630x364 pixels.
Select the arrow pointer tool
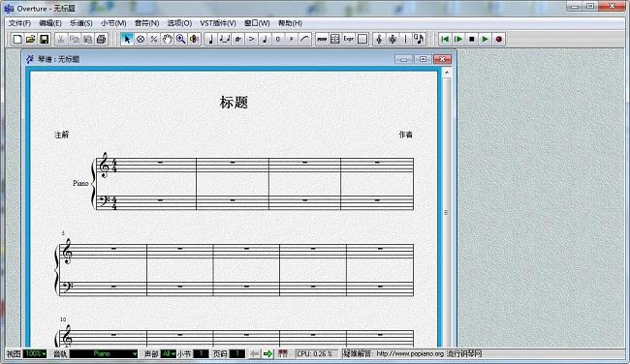pos(127,39)
